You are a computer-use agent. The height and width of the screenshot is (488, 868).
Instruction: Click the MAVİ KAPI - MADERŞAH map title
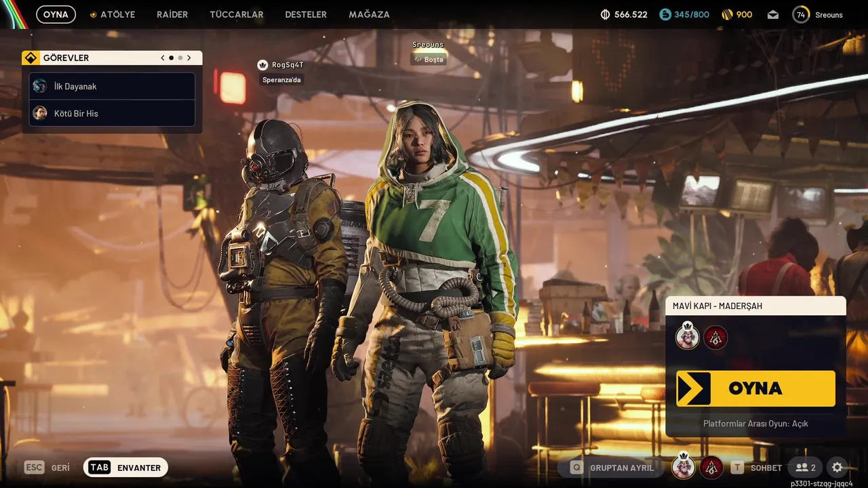coord(717,306)
